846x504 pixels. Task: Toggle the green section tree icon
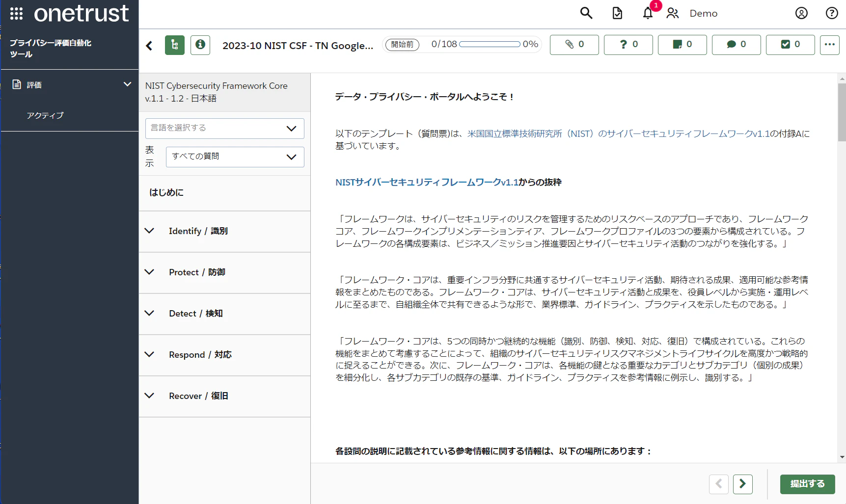(175, 45)
